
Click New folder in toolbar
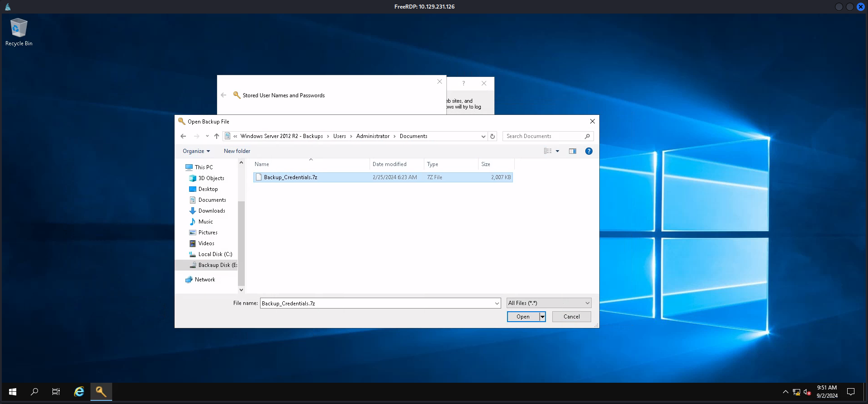(237, 151)
